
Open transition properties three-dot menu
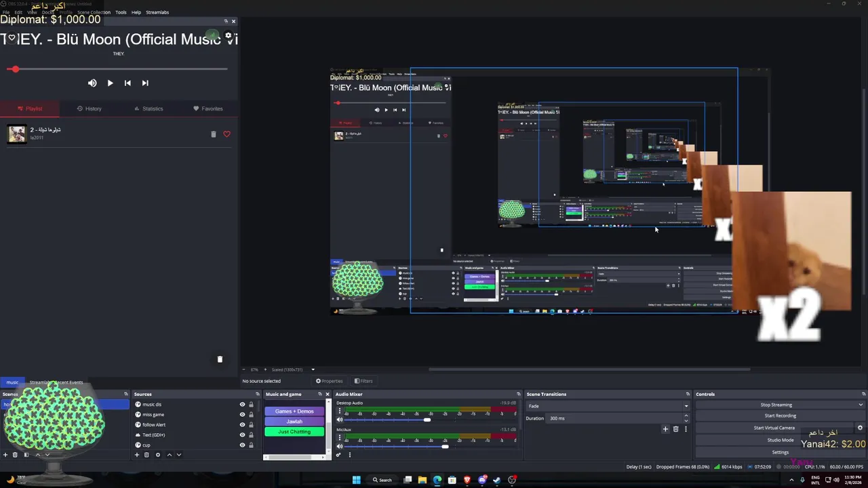686,429
